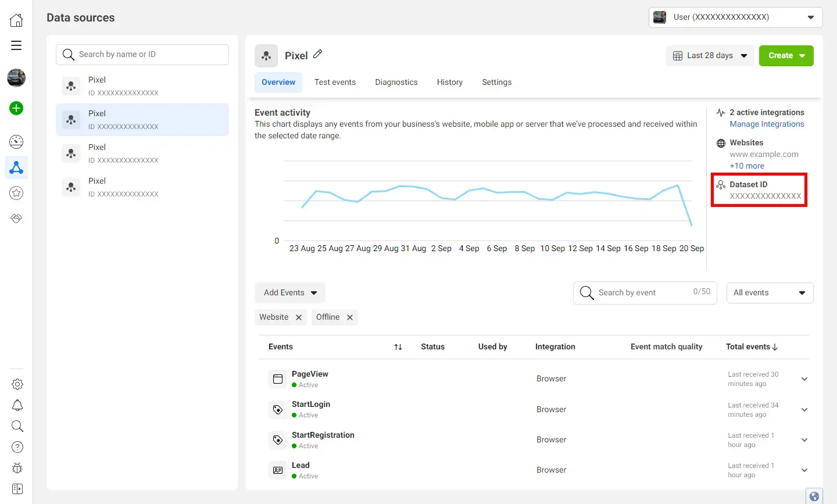Click the account avatar in sidebar
The height and width of the screenshot is (504, 837).
16,78
